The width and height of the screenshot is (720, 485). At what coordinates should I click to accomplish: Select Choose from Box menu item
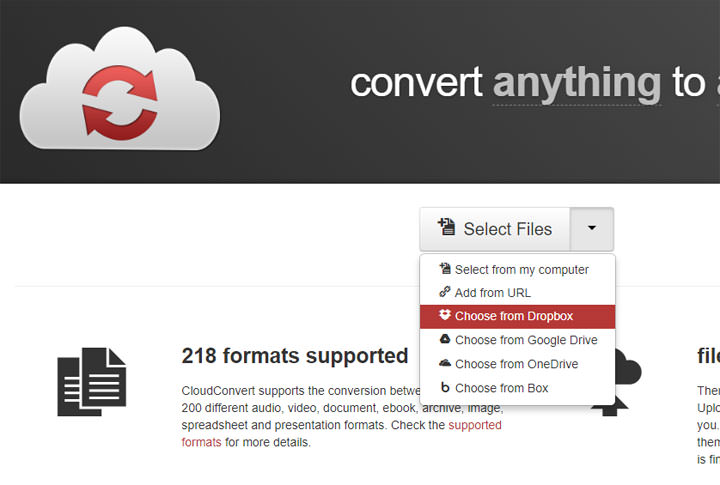(518, 388)
